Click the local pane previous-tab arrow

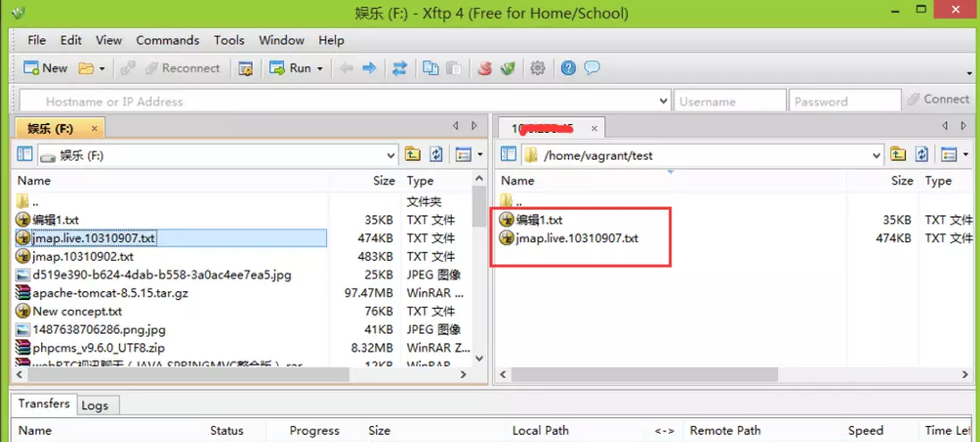tap(456, 126)
